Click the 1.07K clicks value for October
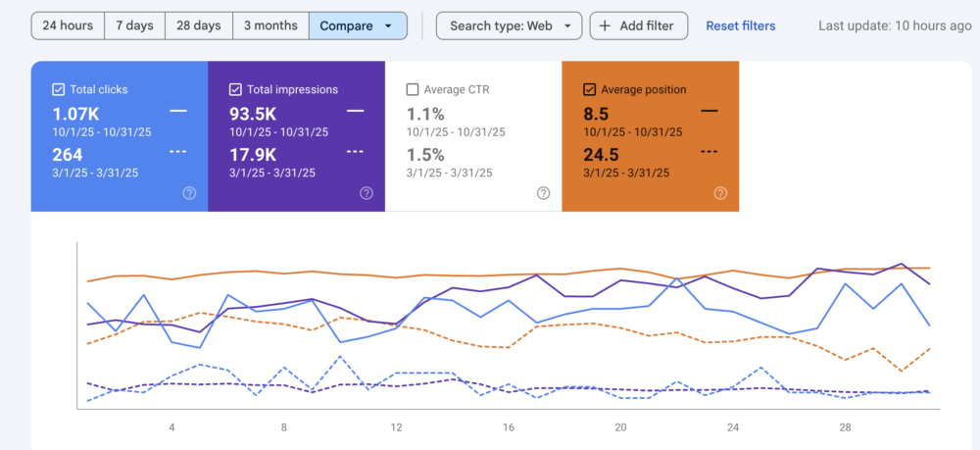The width and height of the screenshot is (980, 450). point(75,112)
